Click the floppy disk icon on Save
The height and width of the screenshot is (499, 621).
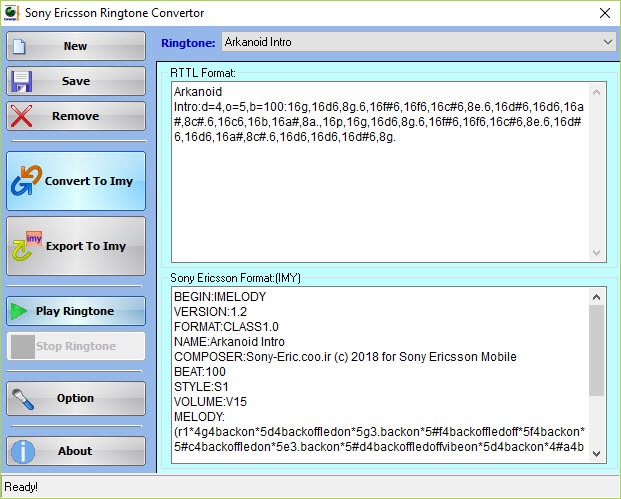[21, 81]
